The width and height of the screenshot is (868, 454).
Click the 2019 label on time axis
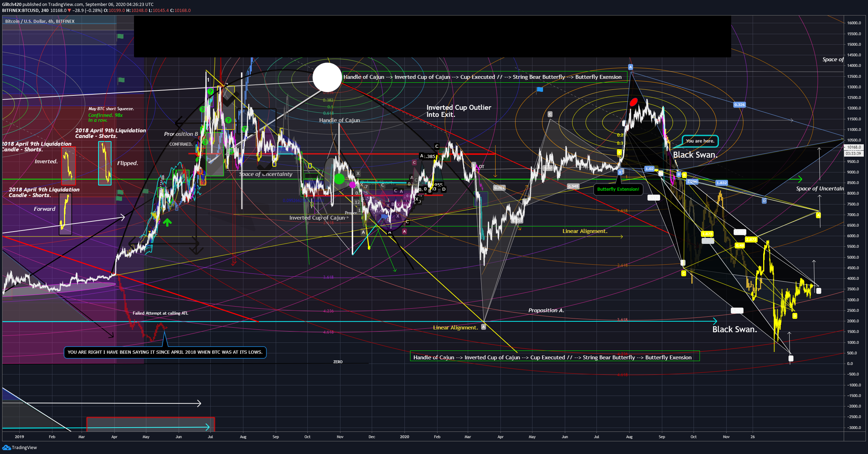click(19, 437)
